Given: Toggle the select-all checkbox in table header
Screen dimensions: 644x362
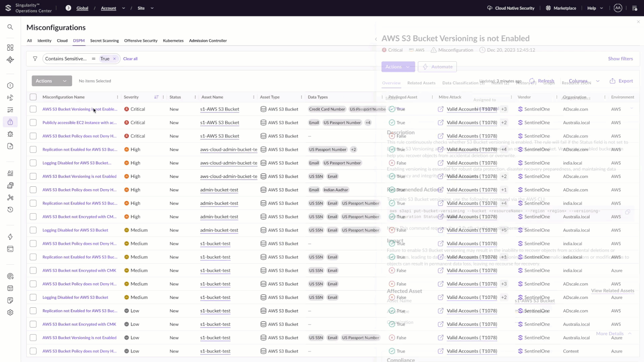Looking at the screenshot, I should point(33,97).
